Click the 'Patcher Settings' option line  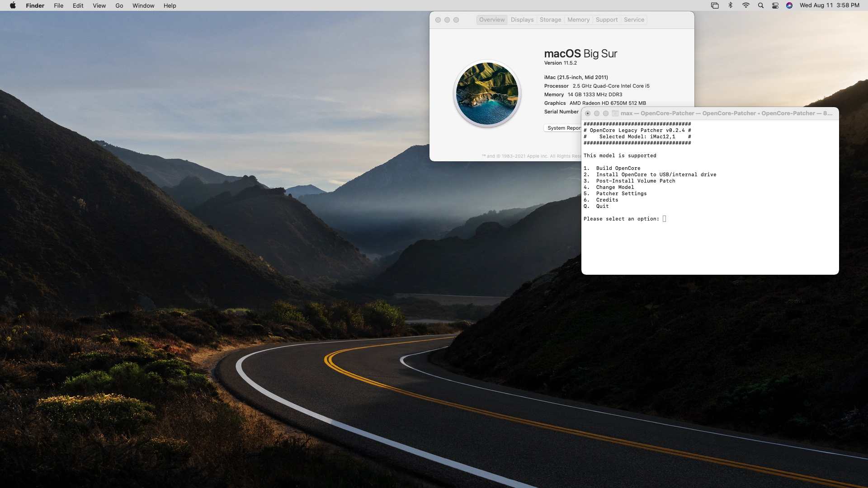(615, 193)
